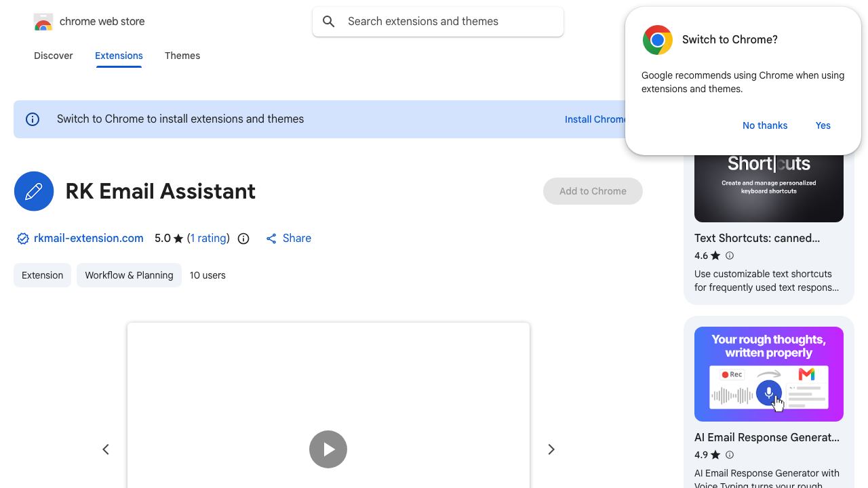Click the search magnifier icon
Viewport: 868px width, 488px height.
tap(329, 22)
